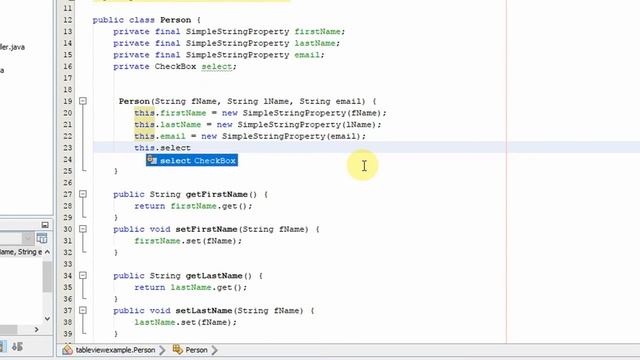Click the email field declaration on line 15

(x=219, y=55)
